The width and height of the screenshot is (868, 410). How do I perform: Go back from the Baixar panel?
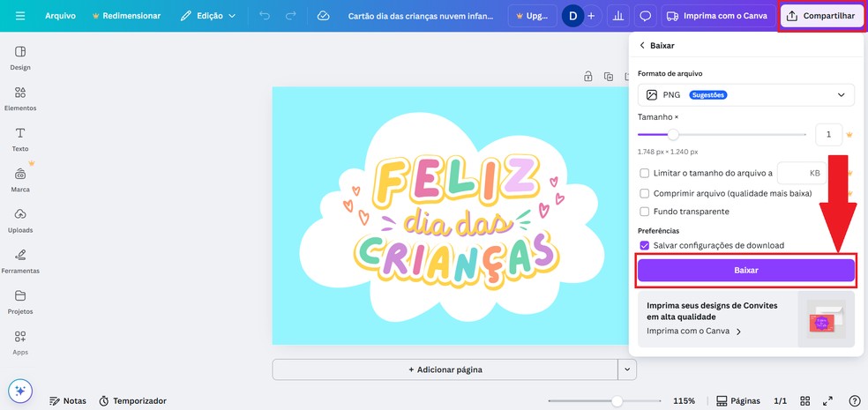pyautogui.click(x=642, y=45)
